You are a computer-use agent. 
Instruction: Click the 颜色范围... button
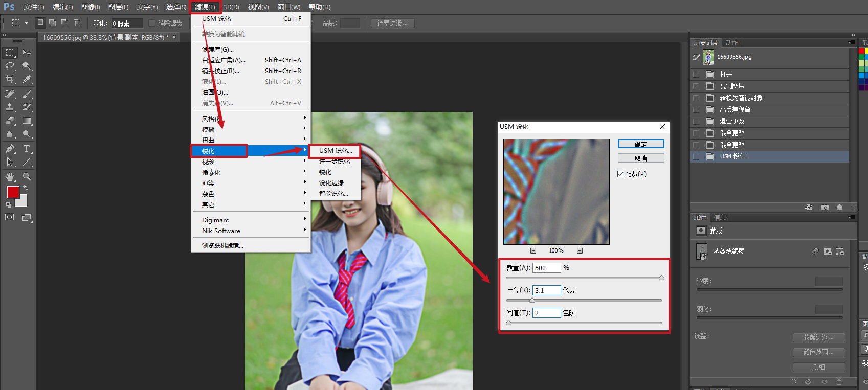(818, 353)
